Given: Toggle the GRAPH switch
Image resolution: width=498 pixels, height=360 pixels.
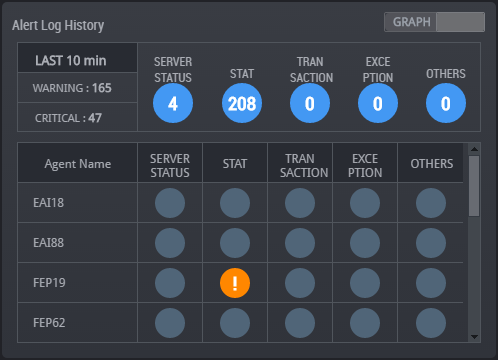Looking at the screenshot, I should (434, 22).
